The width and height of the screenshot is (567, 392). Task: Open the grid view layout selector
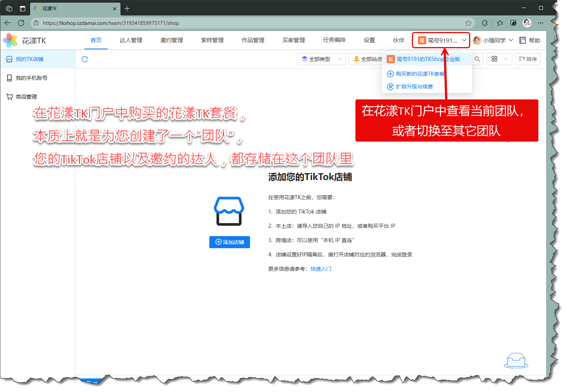[x=499, y=59]
